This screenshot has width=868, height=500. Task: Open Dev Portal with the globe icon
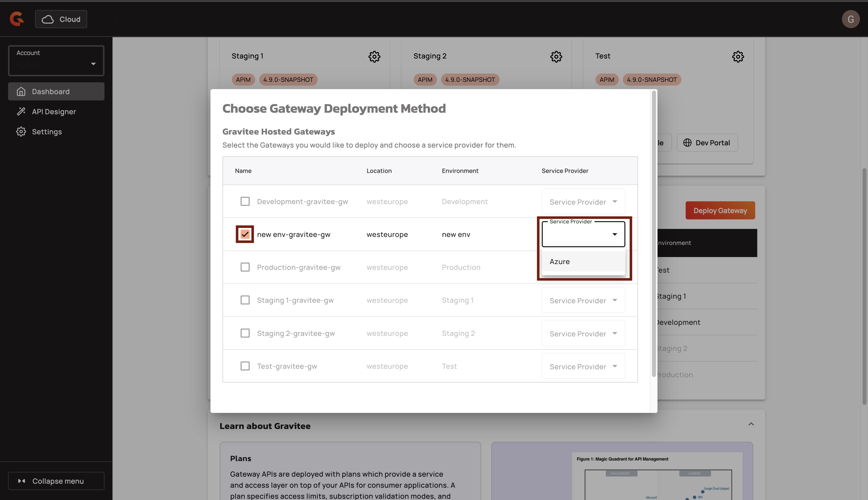[x=707, y=143]
